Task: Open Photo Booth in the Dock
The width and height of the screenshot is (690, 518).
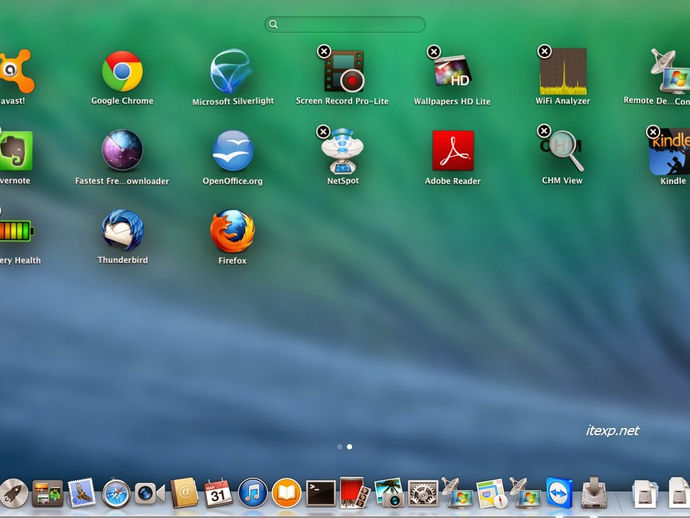Action: pos(354,493)
